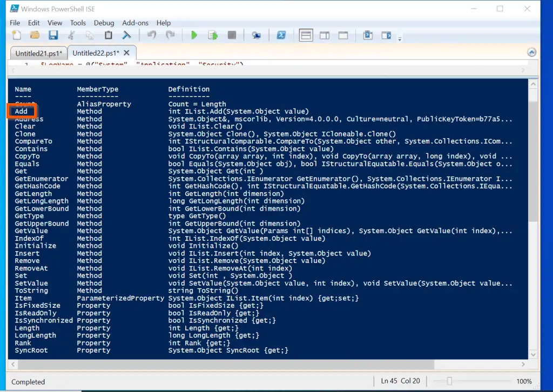Click the Copy icon in toolbar
Screen dimensions: 553x392
pyautogui.click(x=90, y=35)
